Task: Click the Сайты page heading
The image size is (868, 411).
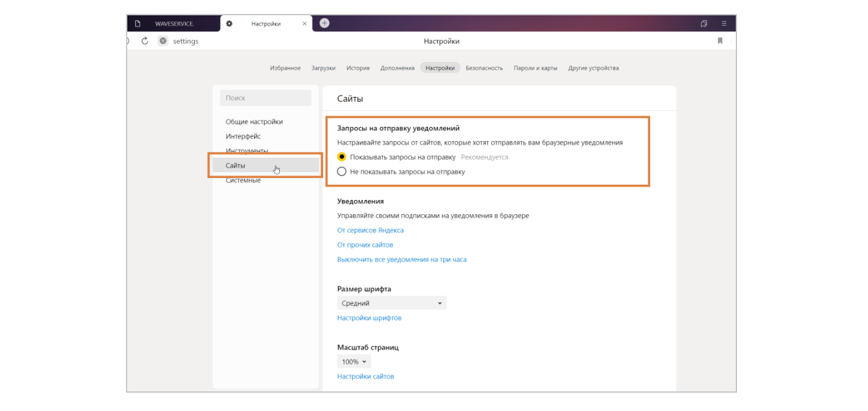Action: pyautogui.click(x=350, y=98)
